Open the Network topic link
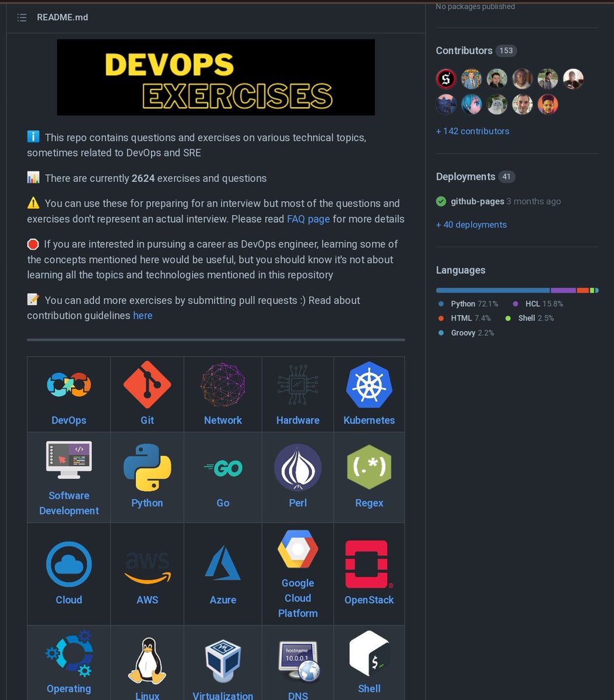 [223, 420]
